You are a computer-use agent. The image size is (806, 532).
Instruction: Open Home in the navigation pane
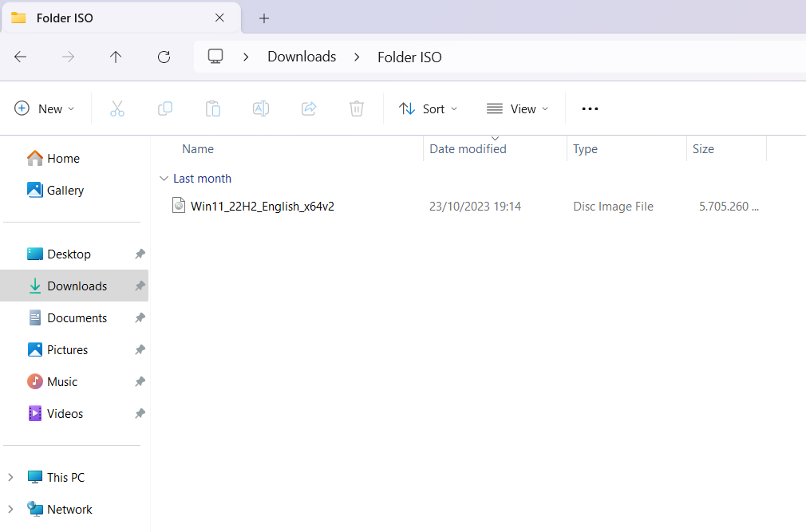pyautogui.click(x=53, y=158)
